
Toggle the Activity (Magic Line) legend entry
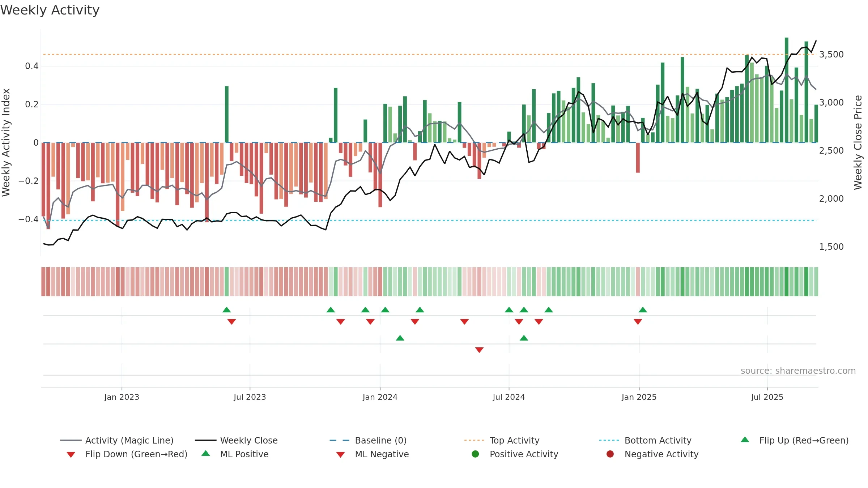tap(117, 440)
